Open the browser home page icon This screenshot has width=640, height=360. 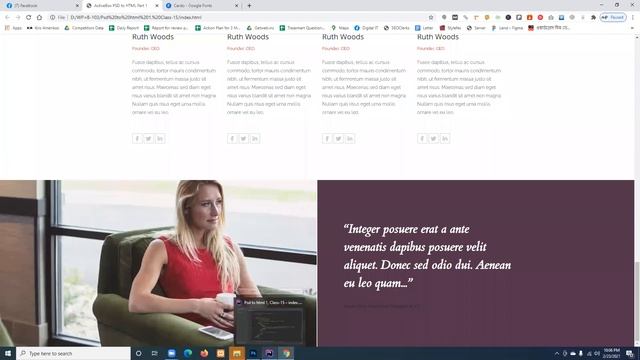pyautogui.click(x=39, y=18)
